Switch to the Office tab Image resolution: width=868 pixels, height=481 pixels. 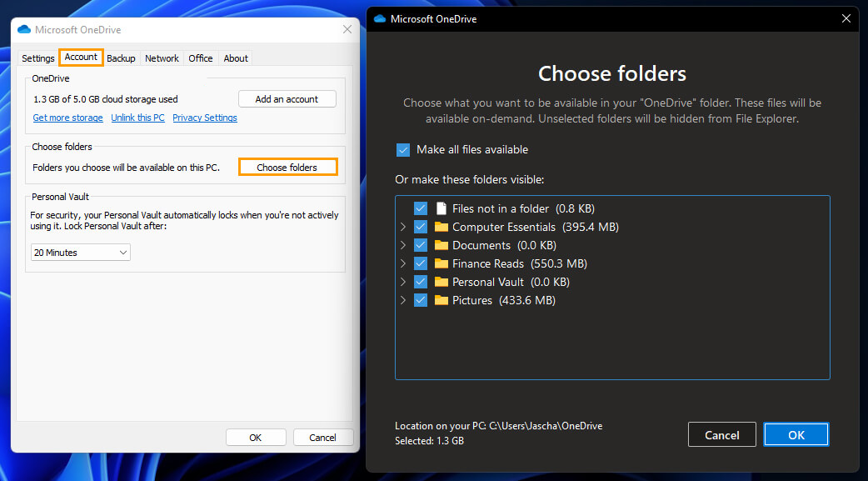point(201,58)
